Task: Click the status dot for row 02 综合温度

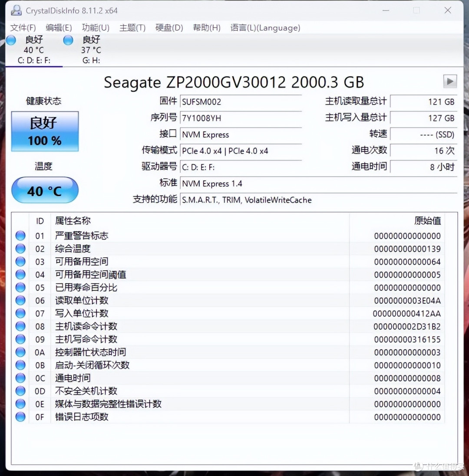Action: click(20, 249)
